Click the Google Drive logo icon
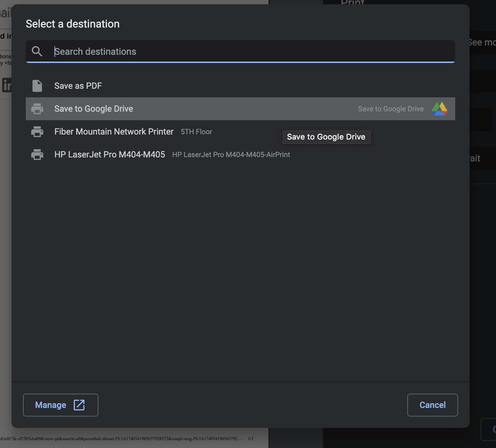 tap(439, 109)
